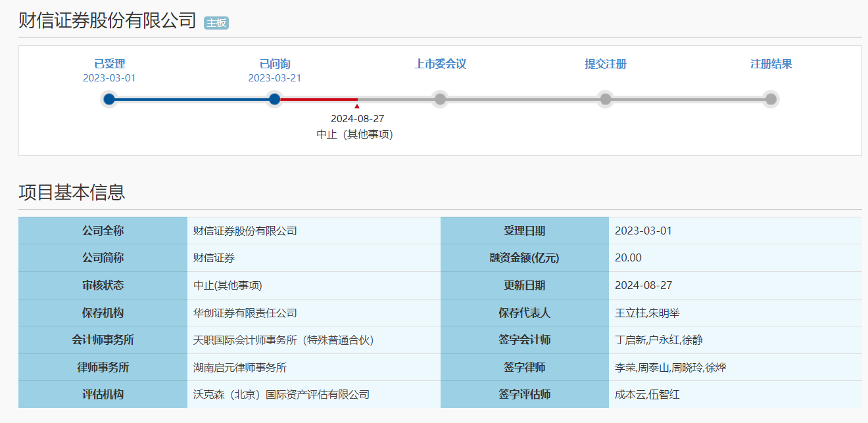Click the 评估机构 header cell
Viewport: 868px width, 423px height.
[103, 394]
